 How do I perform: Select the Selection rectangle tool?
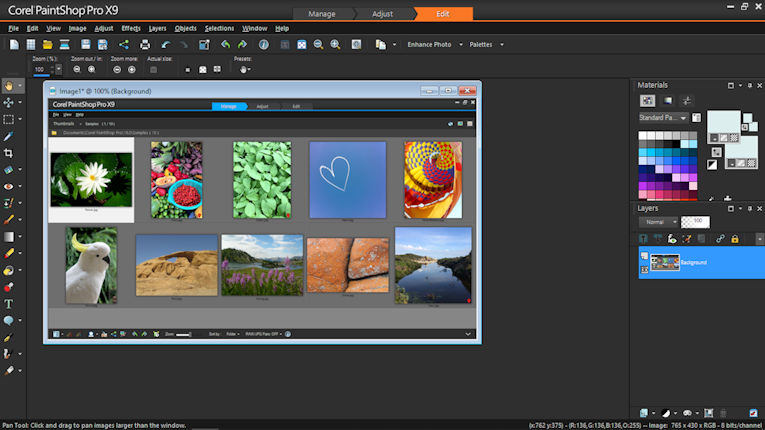coord(8,119)
